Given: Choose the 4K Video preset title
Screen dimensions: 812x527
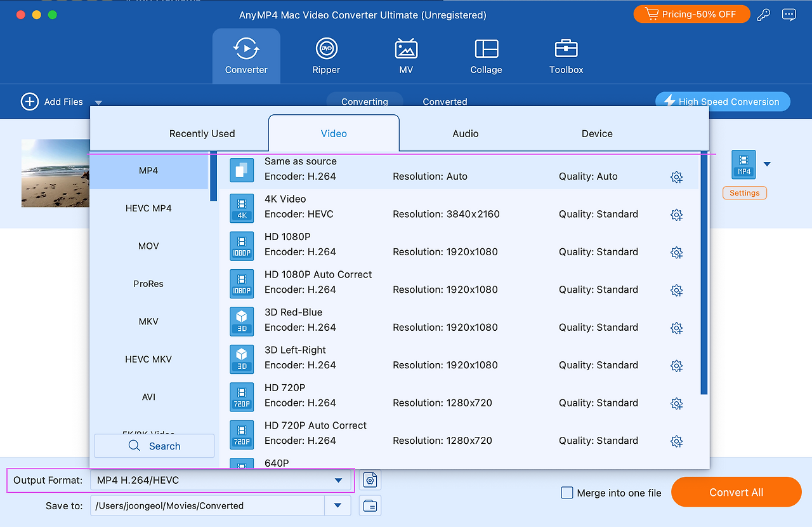Looking at the screenshot, I should (285, 199).
